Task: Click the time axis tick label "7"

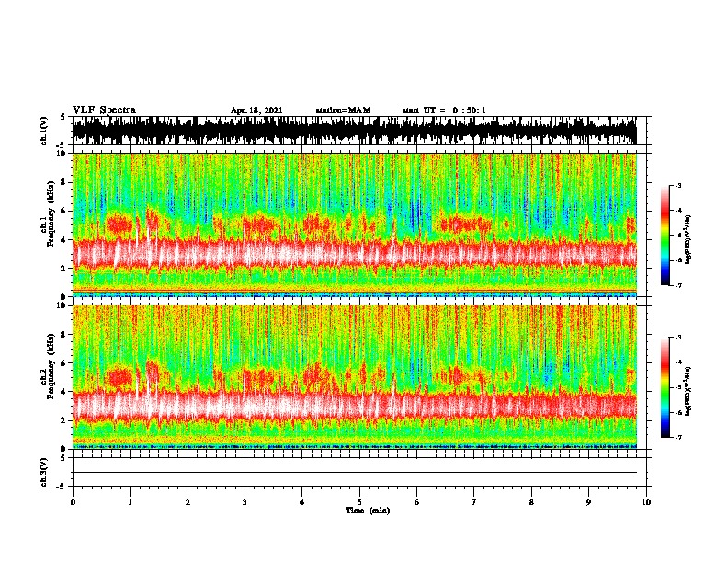Action: point(474,502)
